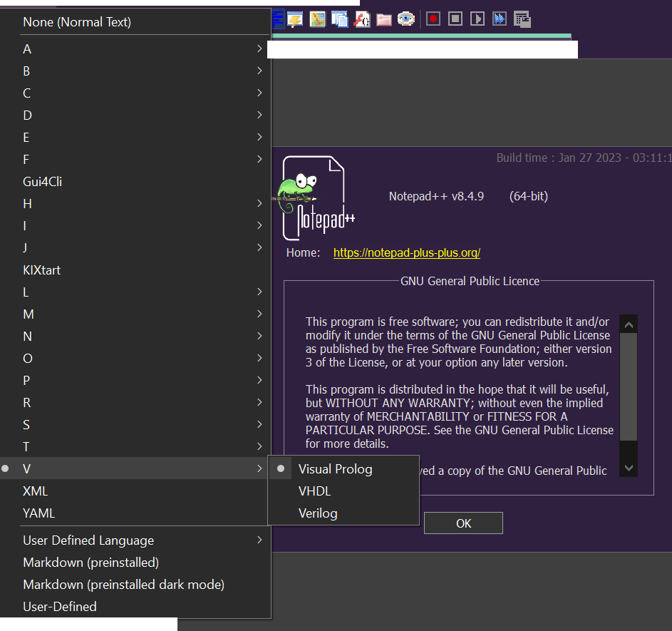The height and width of the screenshot is (631, 672).
Task: Expand the J languages submenu
Action: point(135,248)
